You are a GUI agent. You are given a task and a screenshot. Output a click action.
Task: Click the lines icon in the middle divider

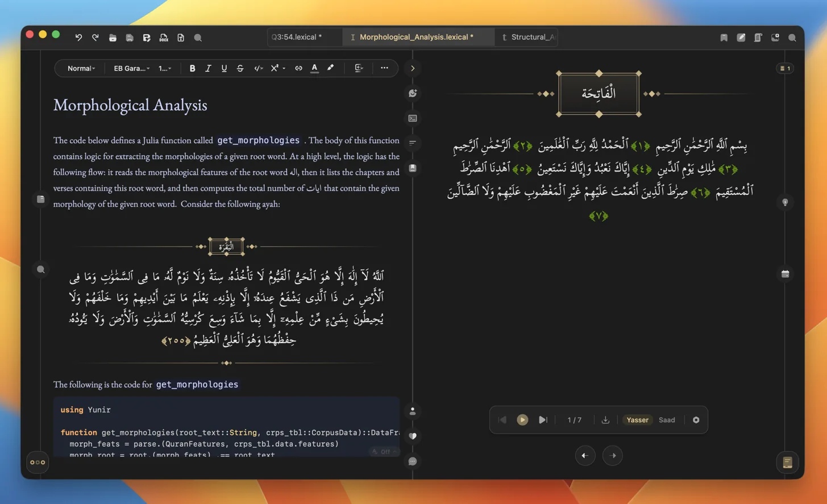pyautogui.click(x=413, y=143)
